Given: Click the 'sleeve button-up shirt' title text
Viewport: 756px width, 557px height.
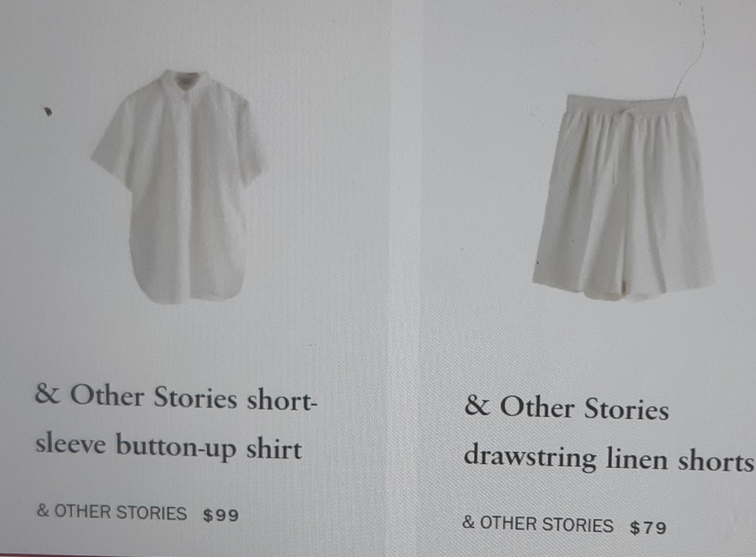Looking at the screenshot, I should pyautogui.click(x=168, y=447).
